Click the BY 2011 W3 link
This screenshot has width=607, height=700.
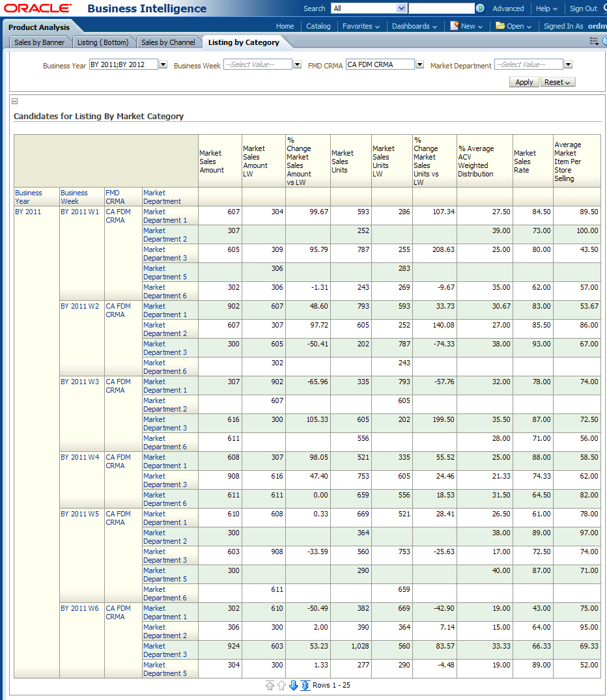(x=80, y=382)
